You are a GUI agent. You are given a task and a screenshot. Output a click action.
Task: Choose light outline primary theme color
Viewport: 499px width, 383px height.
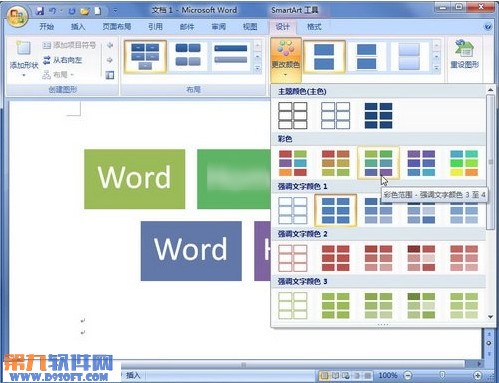pos(335,115)
